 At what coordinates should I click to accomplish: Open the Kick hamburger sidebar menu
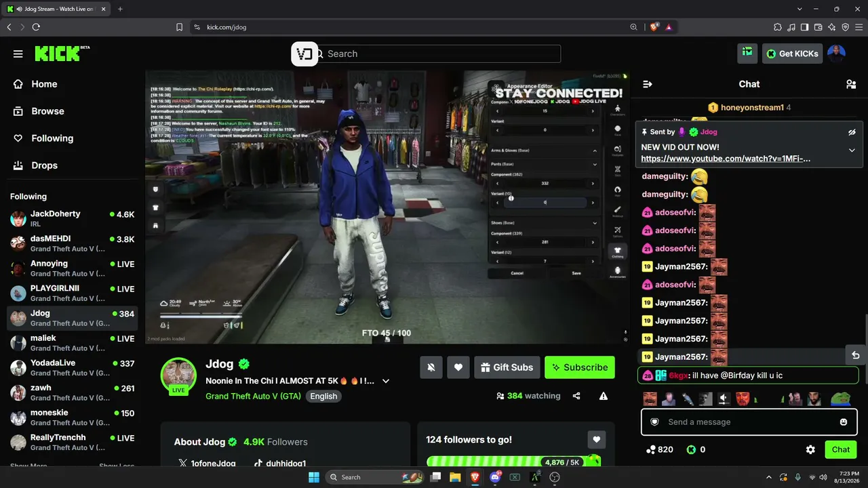coord(18,54)
